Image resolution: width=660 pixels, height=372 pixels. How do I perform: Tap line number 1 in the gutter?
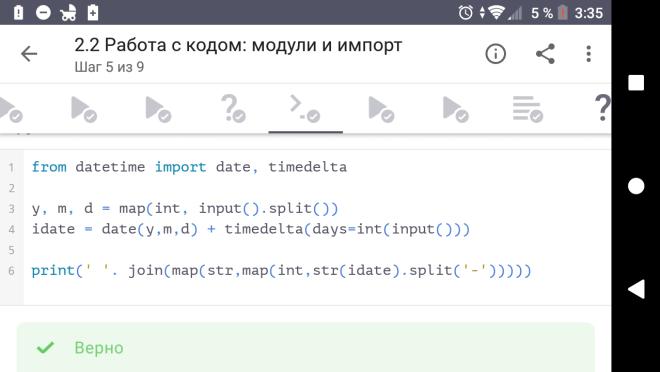11,168
